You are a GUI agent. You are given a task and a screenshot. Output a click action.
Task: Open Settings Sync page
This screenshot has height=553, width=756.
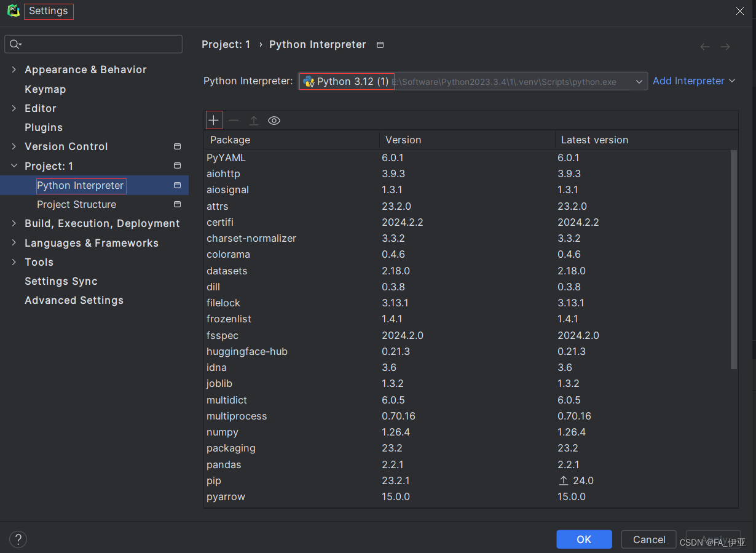61,281
